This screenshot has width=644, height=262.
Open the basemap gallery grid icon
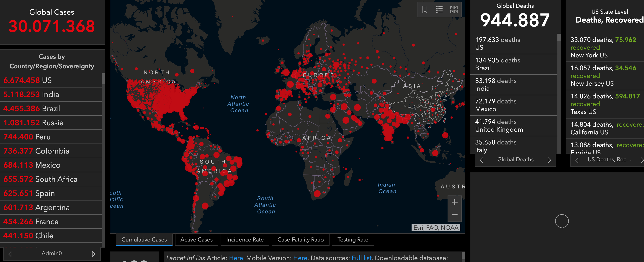tap(454, 10)
